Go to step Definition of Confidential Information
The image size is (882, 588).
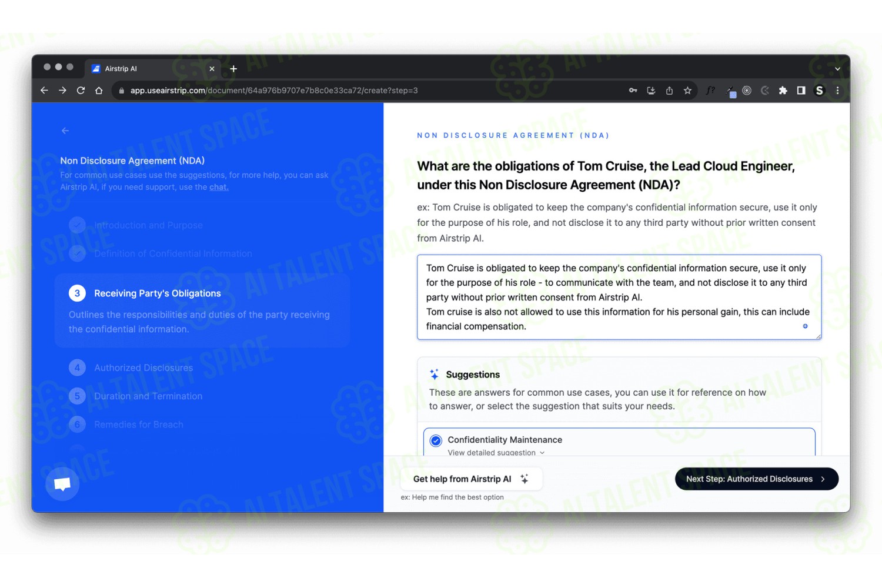(x=161, y=253)
